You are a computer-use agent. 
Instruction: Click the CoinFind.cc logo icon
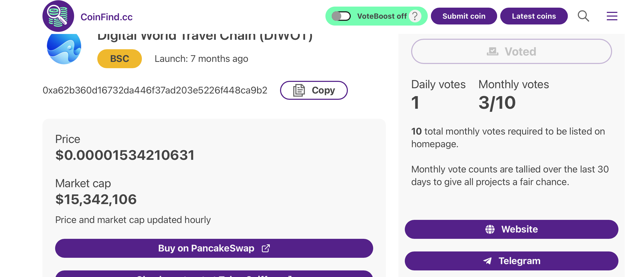click(58, 16)
